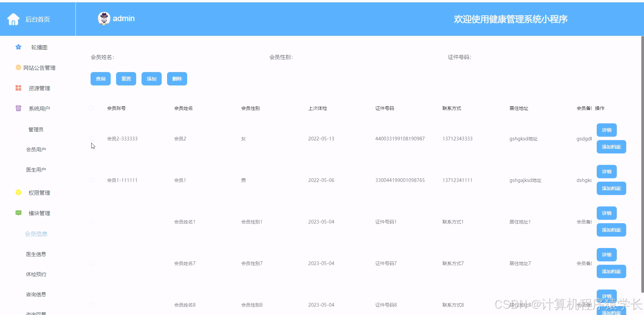Toggle the select-all checkbox in table header
The height and width of the screenshot is (315, 644).
(x=91, y=108)
